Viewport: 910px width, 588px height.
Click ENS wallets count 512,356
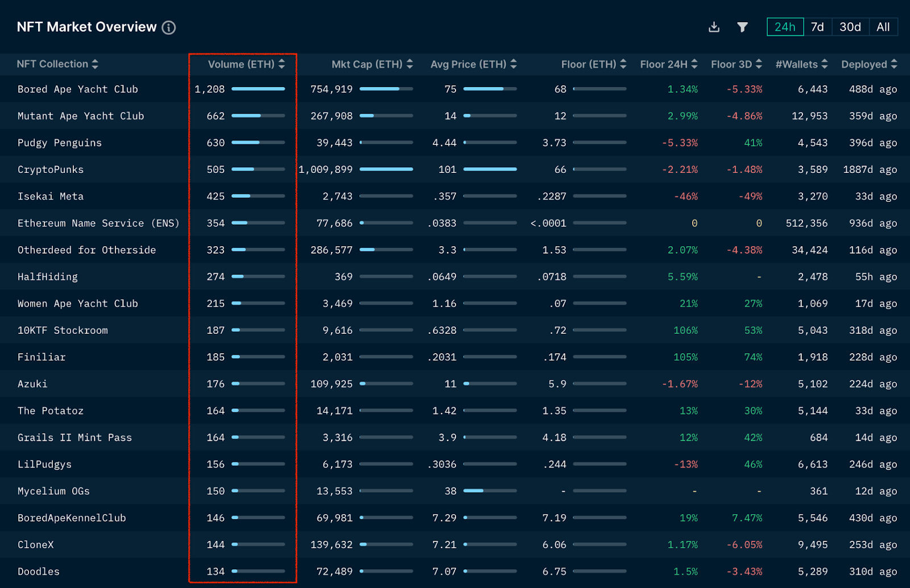point(806,223)
